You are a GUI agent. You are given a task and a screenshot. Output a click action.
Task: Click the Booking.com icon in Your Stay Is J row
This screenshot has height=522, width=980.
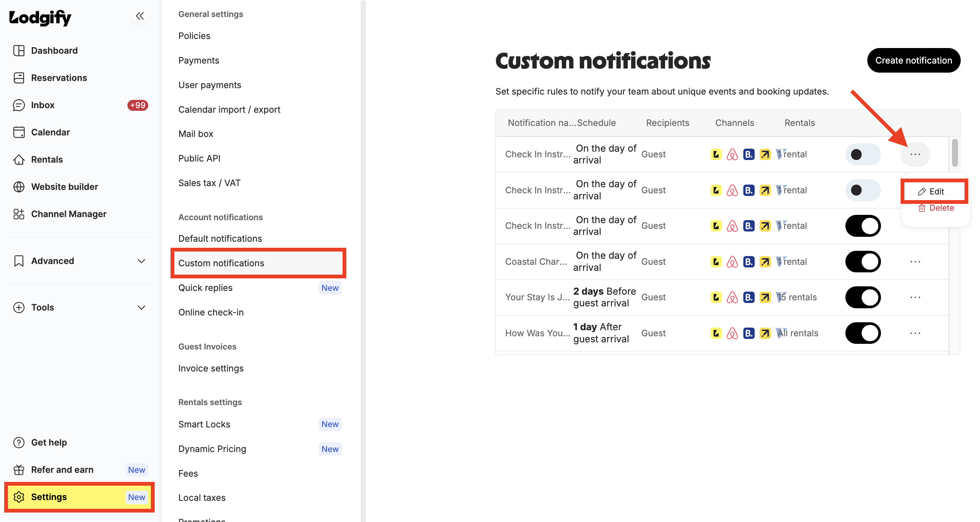tap(749, 297)
